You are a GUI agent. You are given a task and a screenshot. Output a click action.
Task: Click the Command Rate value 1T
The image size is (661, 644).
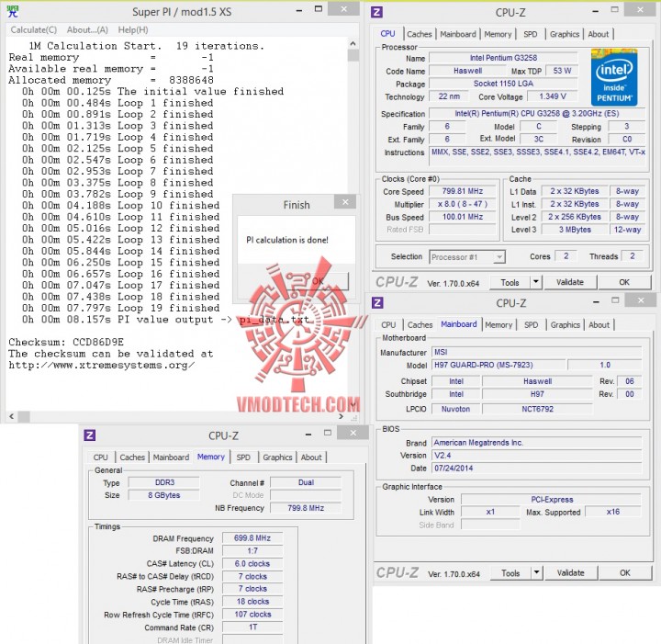point(252,627)
